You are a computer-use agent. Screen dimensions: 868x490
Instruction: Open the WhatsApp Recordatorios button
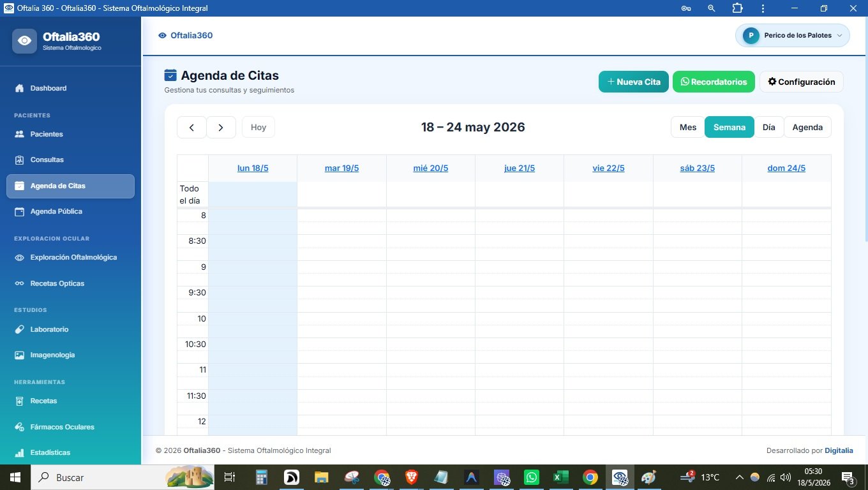(714, 82)
